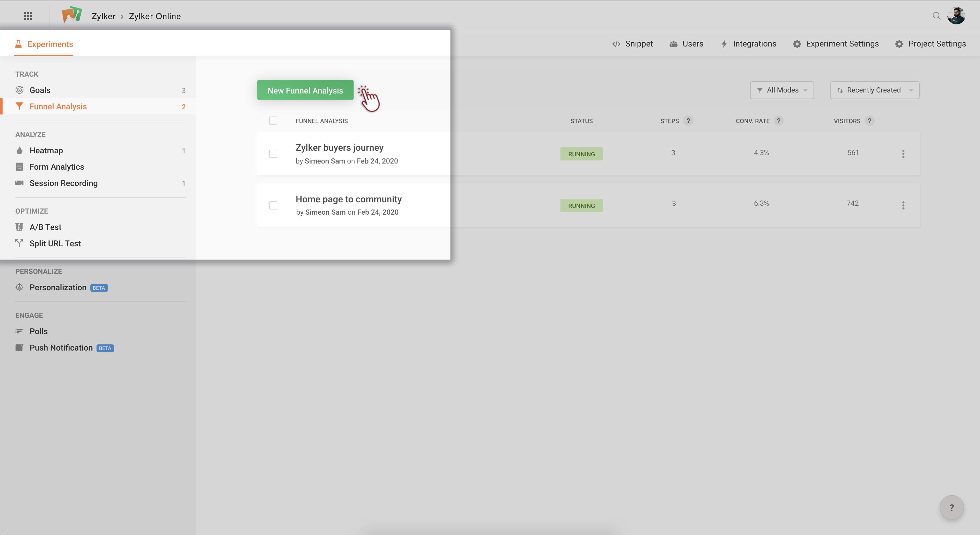Click the New Funnel Analysis button
Screen dimensions: 980x535
[x=305, y=90]
